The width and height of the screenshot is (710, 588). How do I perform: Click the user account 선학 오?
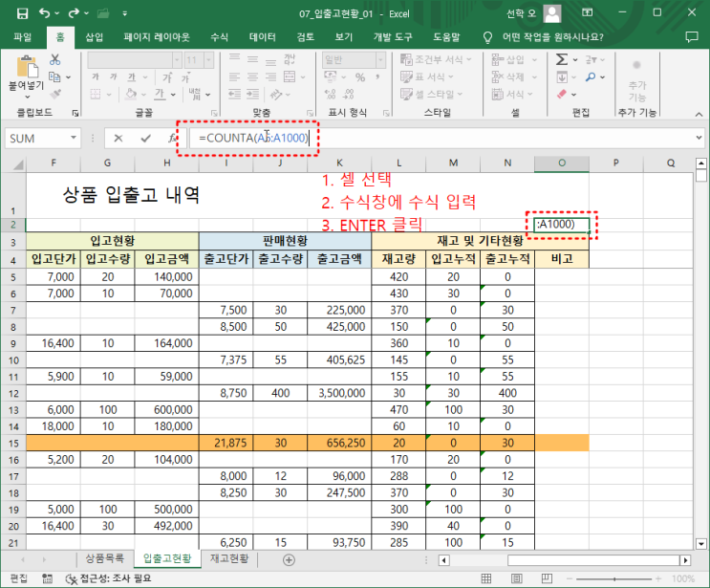click(x=521, y=13)
